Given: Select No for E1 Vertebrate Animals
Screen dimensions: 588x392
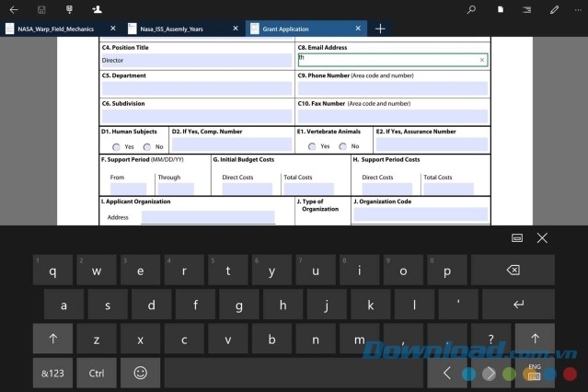Looking at the screenshot, I should pos(342,146).
